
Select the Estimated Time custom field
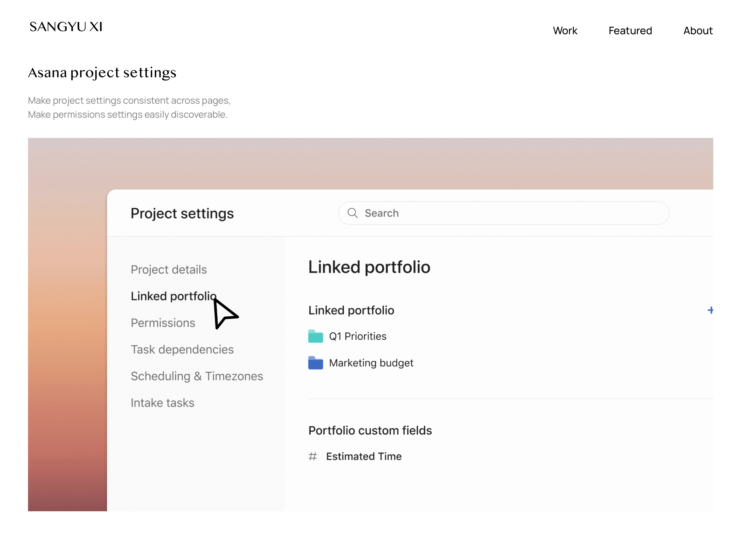[x=364, y=456]
